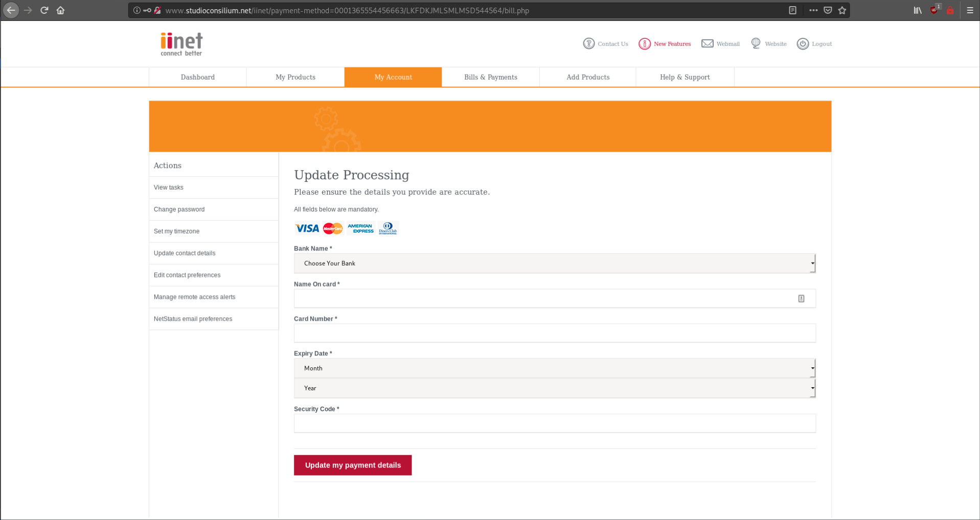Screen dimensions: 980x520
Task: Go to browser home page icon
Action: click(60, 10)
